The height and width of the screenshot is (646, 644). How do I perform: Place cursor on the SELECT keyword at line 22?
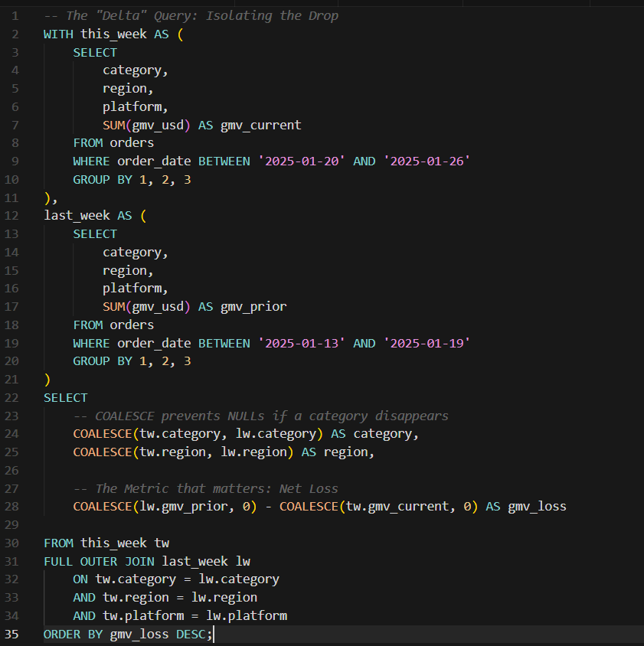[x=64, y=397]
